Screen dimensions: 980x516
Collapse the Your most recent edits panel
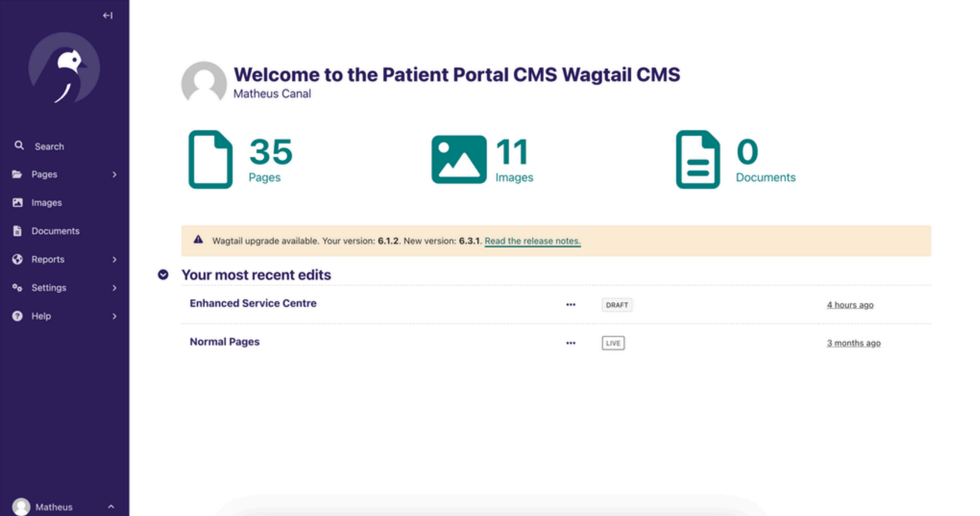163,275
